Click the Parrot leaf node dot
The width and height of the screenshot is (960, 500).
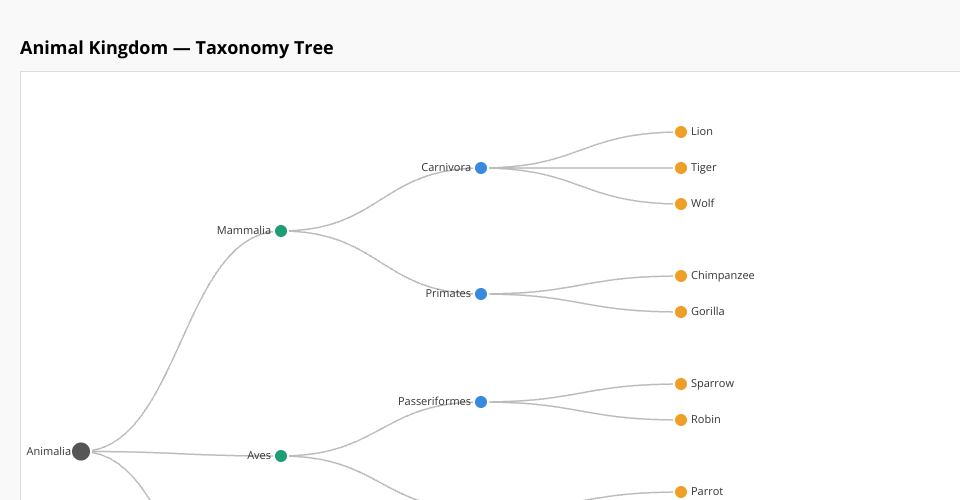click(x=681, y=492)
